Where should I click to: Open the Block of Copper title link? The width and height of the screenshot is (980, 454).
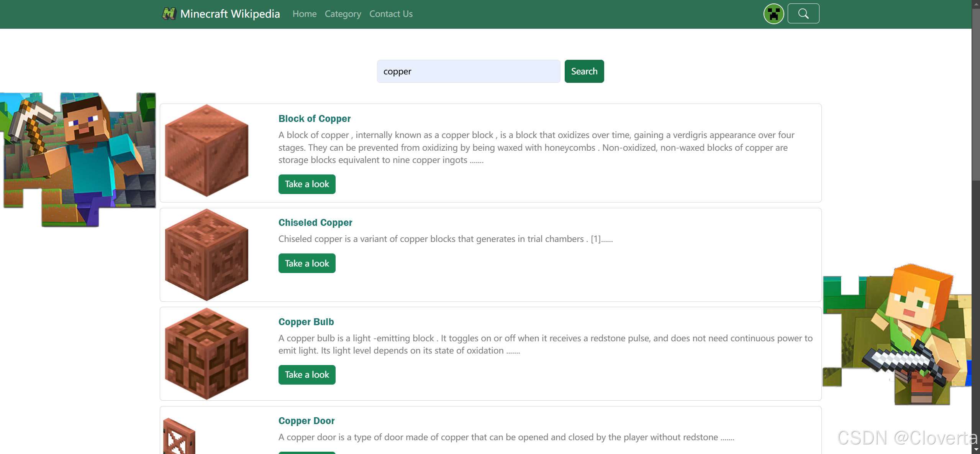point(315,118)
